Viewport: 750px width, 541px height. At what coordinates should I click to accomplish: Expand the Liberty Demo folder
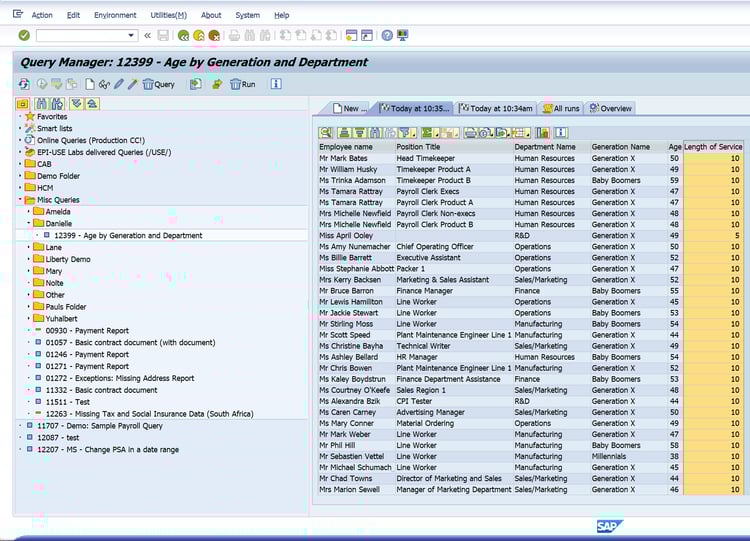click(x=29, y=259)
